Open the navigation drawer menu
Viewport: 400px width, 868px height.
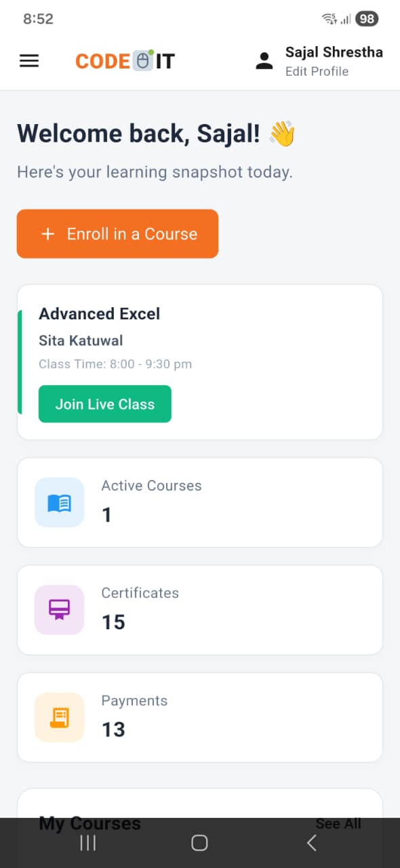tap(28, 60)
